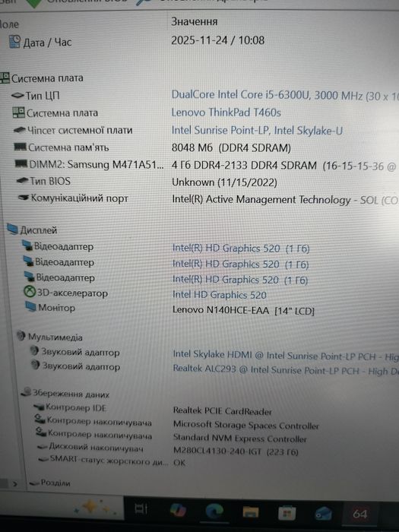Select the value 2025-11-24 / 10:08
The height and width of the screenshot is (532, 399).
click(217, 40)
